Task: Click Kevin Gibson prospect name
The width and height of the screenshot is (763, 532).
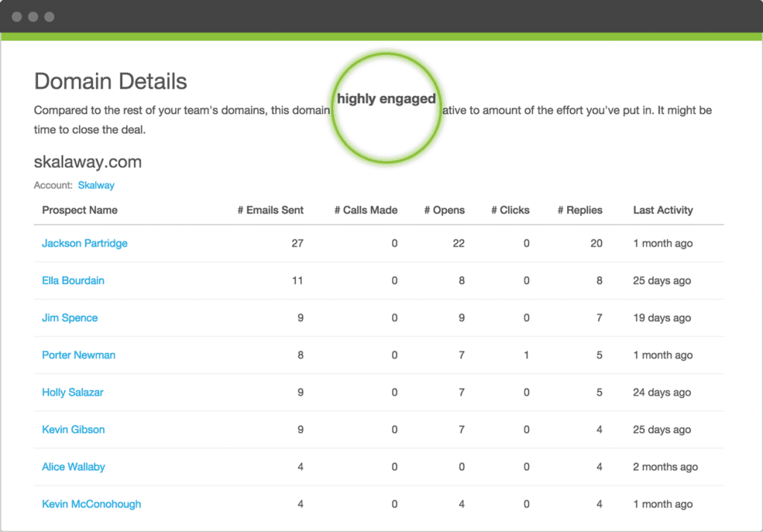Action: (x=73, y=430)
